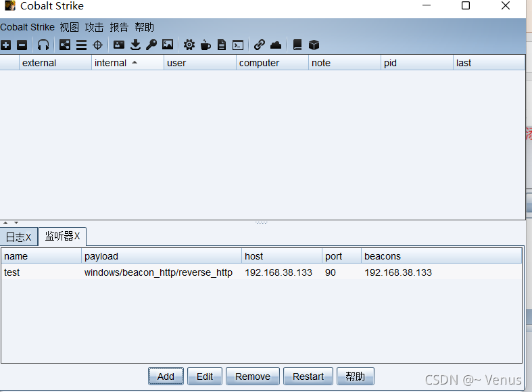Image resolution: width=532 pixels, height=392 pixels.
Task: Sort sessions by computer column
Action: pyautogui.click(x=272, y=63)
